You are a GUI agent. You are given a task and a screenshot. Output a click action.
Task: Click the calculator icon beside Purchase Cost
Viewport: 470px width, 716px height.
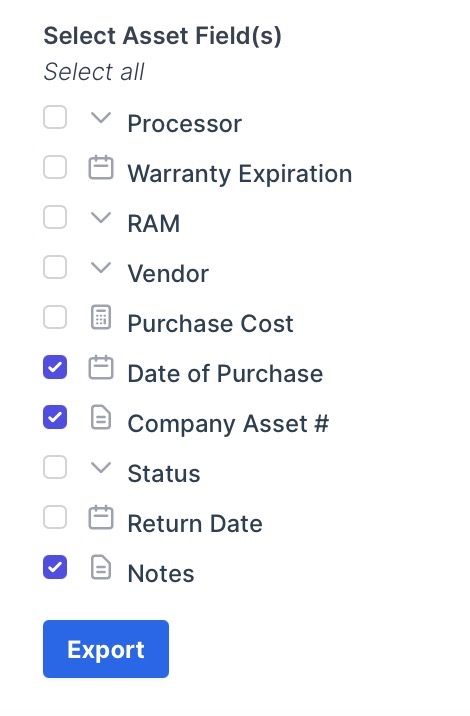[x=100, y=317]
